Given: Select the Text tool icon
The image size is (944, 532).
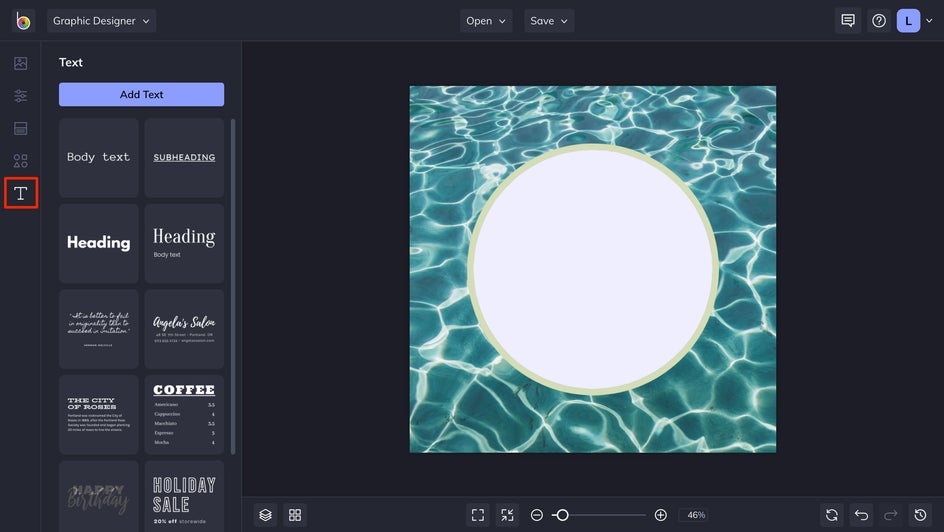Looking at the screenshot, I should point(20,193).
